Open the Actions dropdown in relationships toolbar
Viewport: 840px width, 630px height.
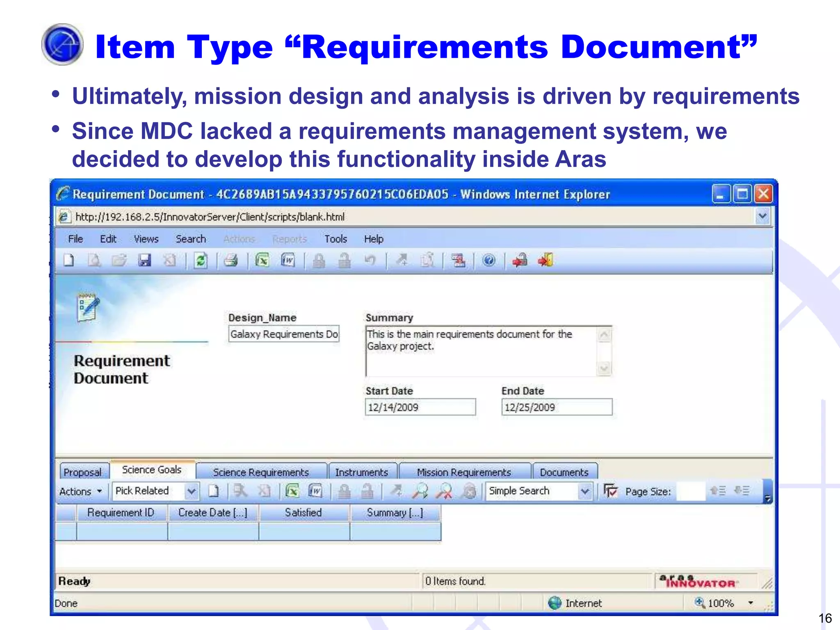81,491
